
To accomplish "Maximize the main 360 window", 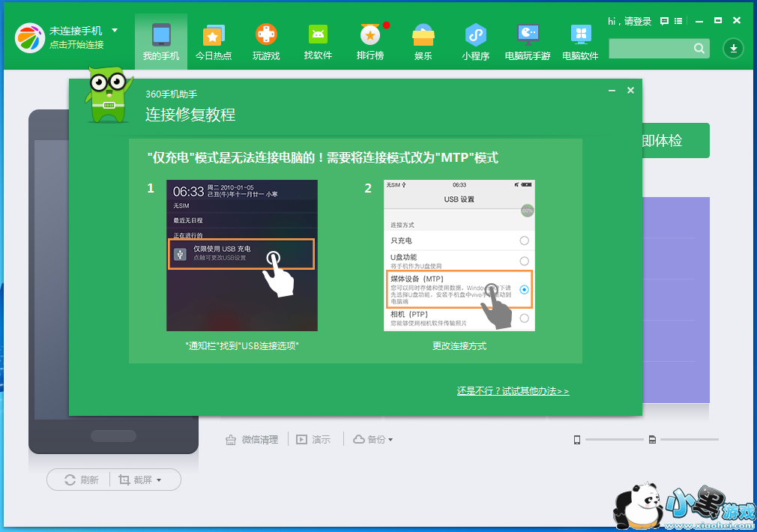I will tap(718, 21).
